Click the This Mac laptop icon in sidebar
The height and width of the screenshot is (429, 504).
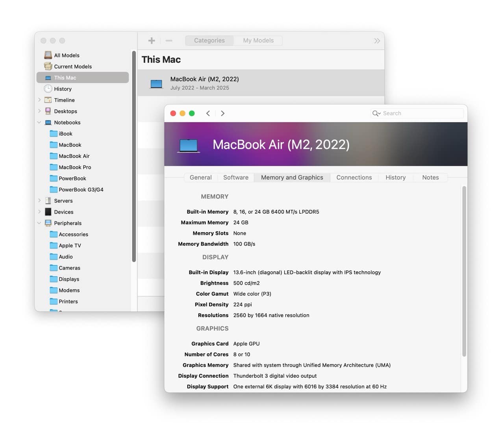(48, 78)
